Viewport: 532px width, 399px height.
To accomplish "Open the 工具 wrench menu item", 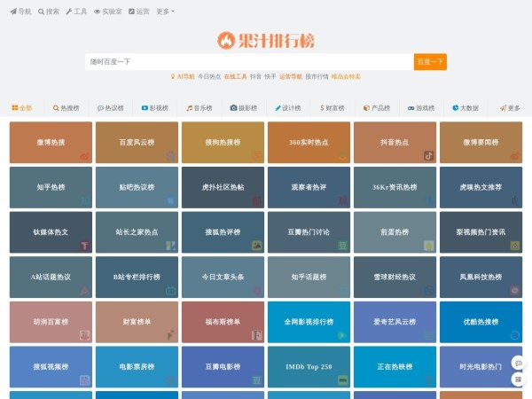I will point(76,12).
